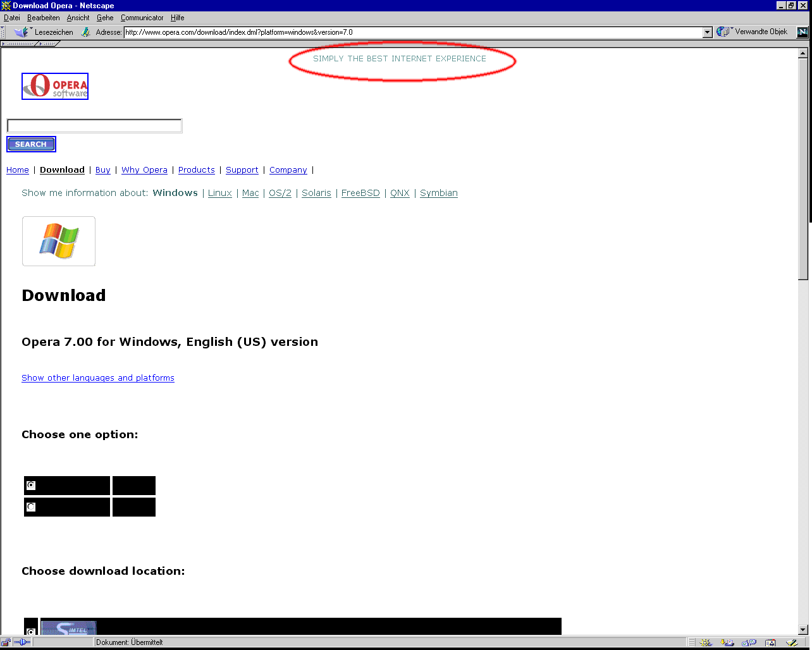
Task: Click the Netscape N throbber logo
Action: click(802, 32)
